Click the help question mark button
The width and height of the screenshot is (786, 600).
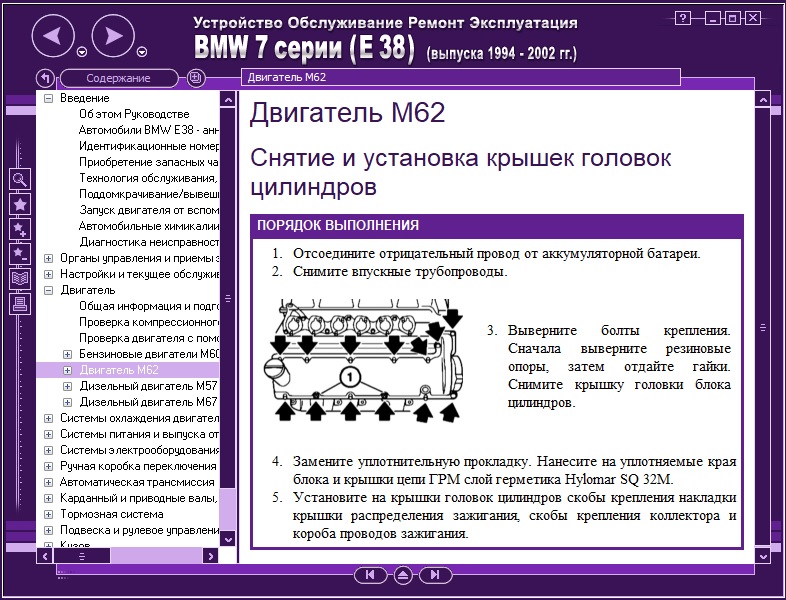[x=683, y=19]
